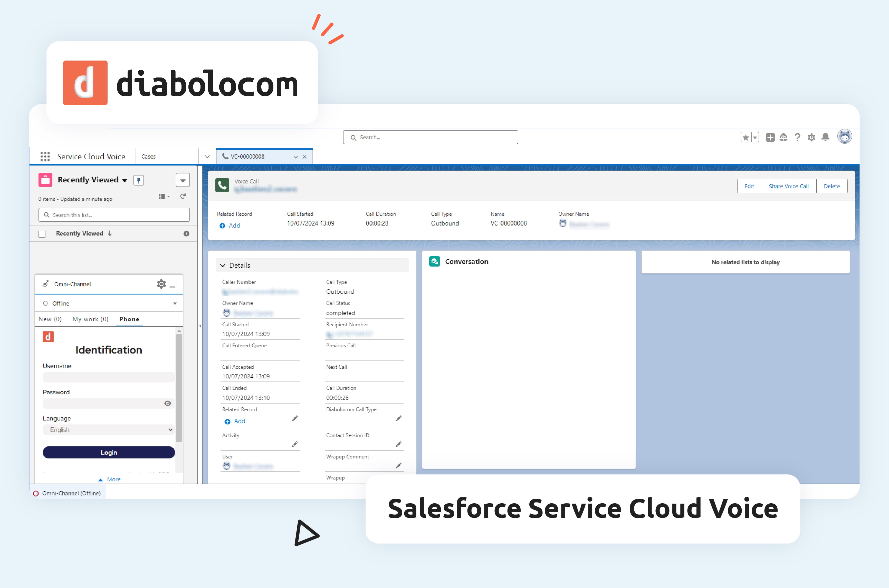Viewport: 889px width, 588px height.
Task: Switch to My work (0) tab
Action: 90,319
